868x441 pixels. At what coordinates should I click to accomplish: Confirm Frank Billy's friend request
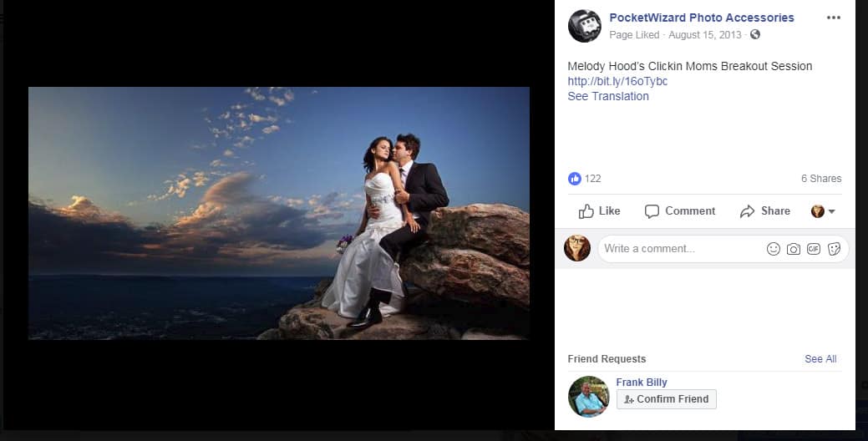(x=666, y=399)
